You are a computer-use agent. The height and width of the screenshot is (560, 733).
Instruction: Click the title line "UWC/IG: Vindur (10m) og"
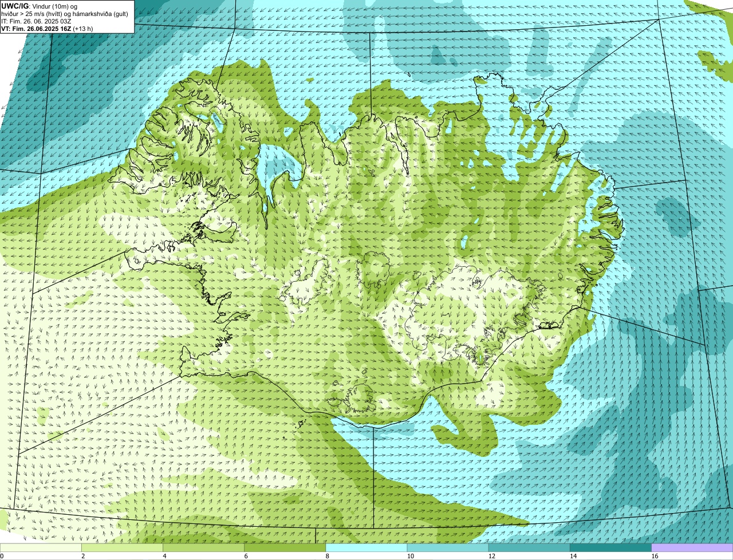pyautogui.click(x=39, y=6)
